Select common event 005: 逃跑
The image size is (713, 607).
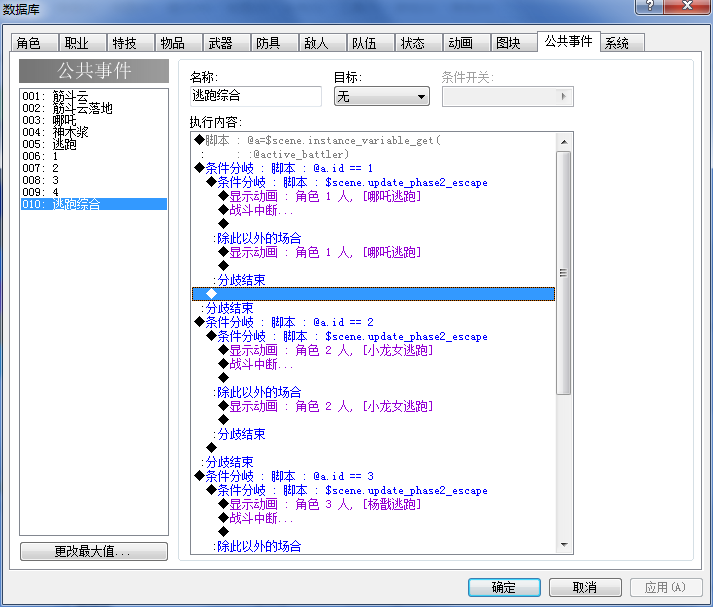[94, 144]
